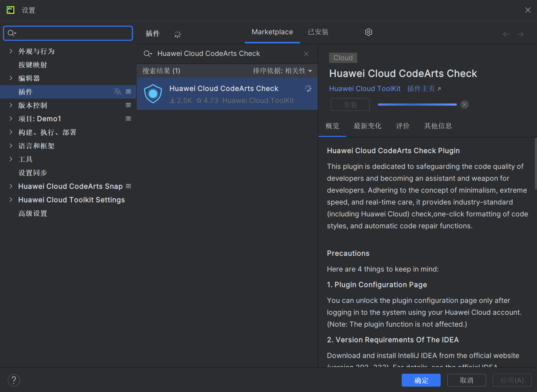Cancel the plugin installation progress
The width and height of the screenshot is (537, 392).
pyautogui.click(x=464, y=105)
